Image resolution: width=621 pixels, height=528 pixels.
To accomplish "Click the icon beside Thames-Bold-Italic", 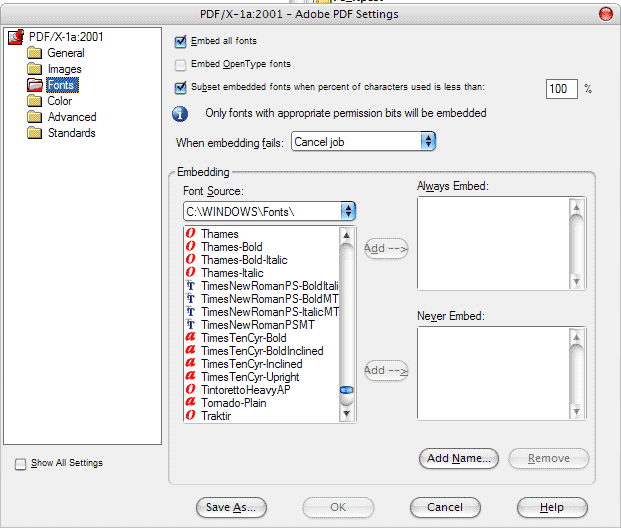I will (x=190, y=259).
